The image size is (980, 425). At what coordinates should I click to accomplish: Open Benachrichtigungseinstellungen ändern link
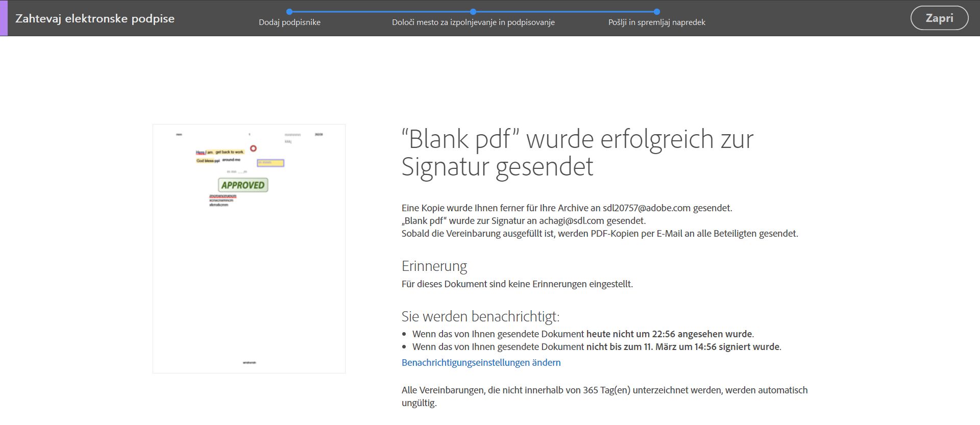[481, 362]
